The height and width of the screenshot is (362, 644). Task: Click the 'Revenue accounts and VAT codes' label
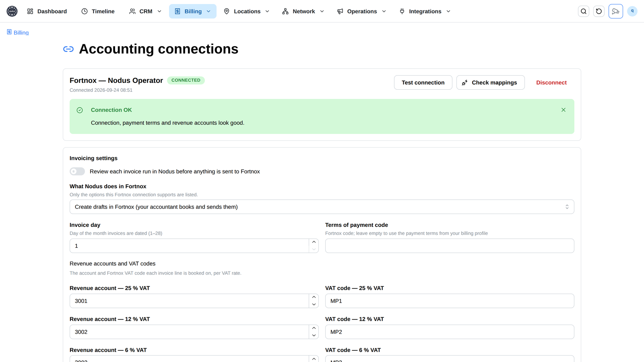coord(112,263)
